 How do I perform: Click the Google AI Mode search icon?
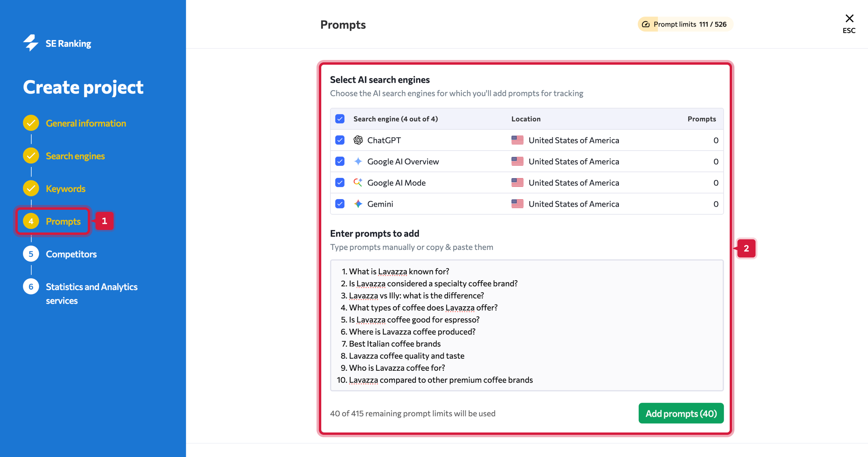pos(358,183)
